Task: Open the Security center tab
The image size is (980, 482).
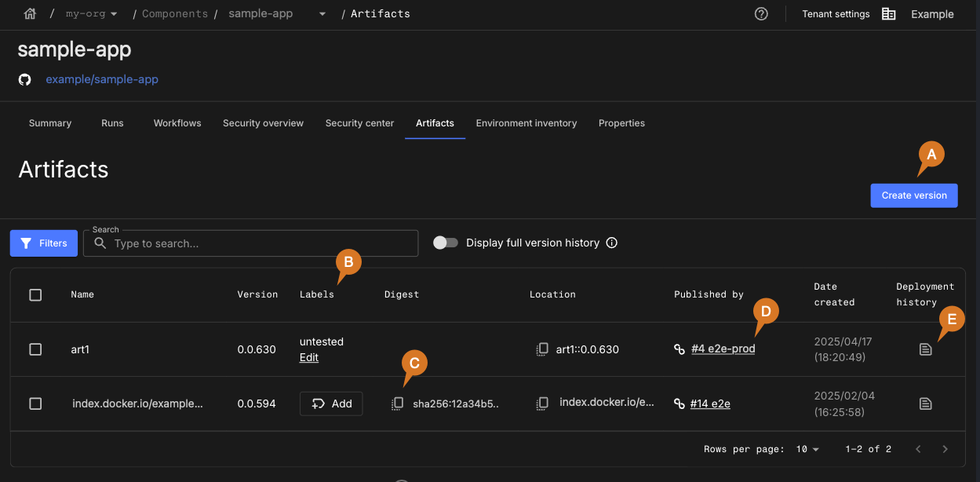Action: tap(359, 123)
